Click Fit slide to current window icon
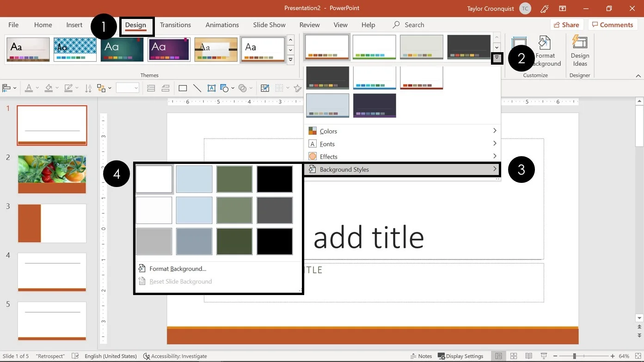 [638, 356]
